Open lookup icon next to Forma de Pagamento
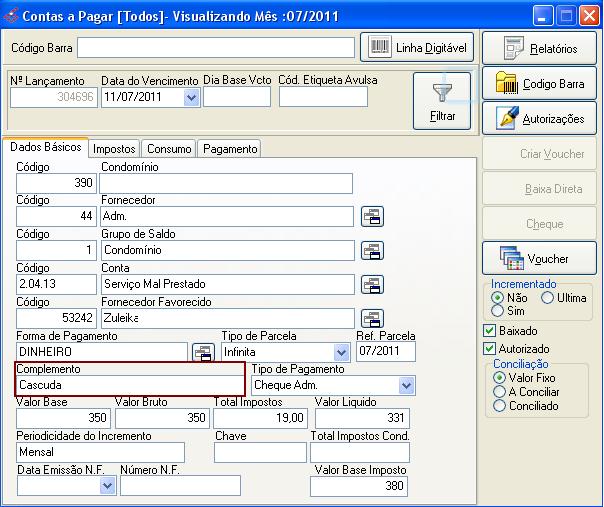Screen dimensions: 604x507 (x=203, y=352)
